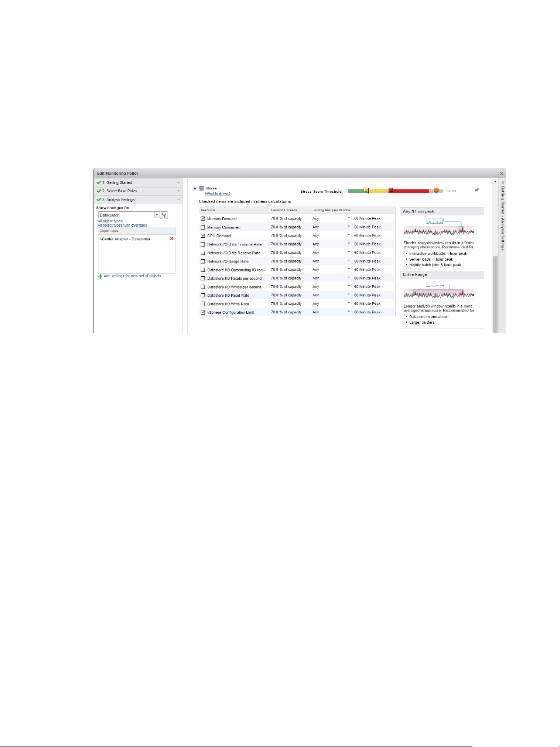This screenshot has height=747, width=560.
Task: Click the lock icon beside stress threshold
Action: (x=477, y=190)
